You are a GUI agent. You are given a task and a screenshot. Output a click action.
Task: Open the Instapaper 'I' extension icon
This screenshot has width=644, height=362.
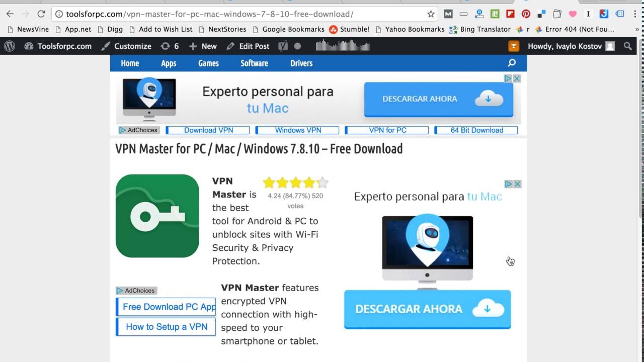(x=588, y=14)
